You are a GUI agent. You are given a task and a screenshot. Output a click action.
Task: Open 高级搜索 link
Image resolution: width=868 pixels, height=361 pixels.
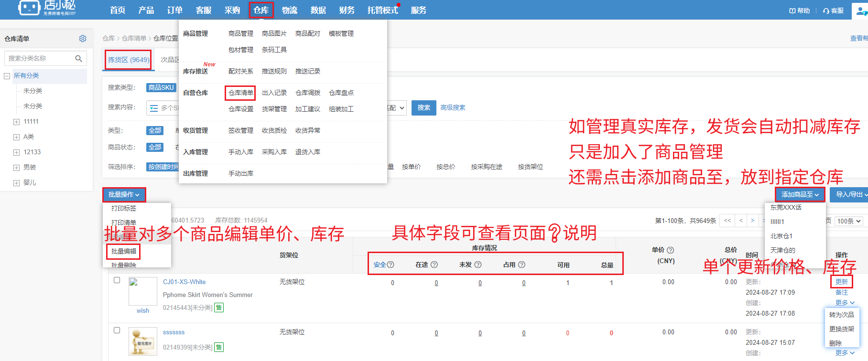coord(453,108)
